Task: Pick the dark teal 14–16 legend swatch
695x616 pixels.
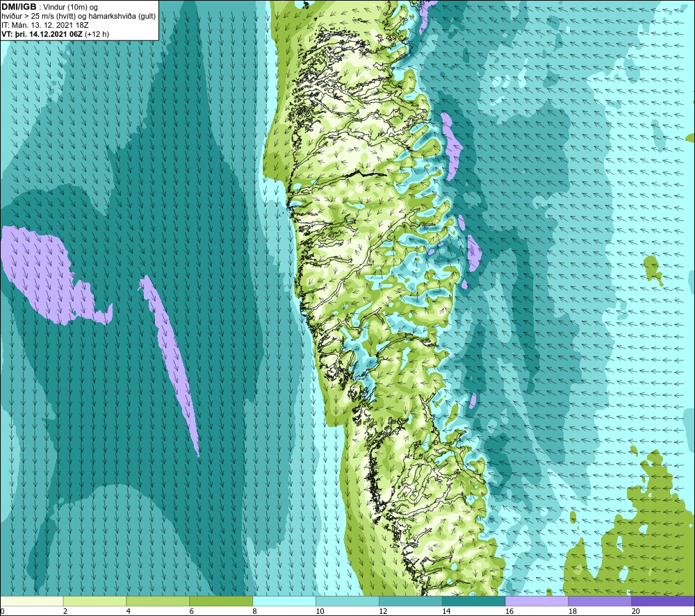Action: pyautogui.click(x=473, y=601)
